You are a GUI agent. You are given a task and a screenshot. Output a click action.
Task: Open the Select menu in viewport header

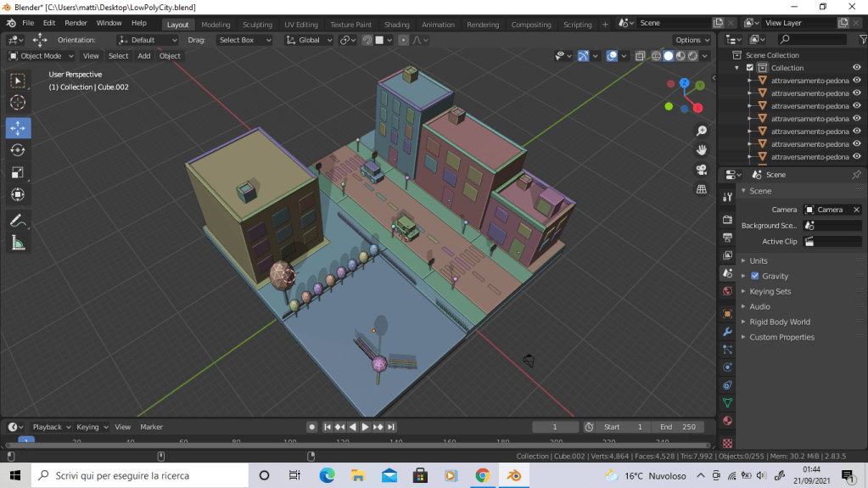click(x=118, y=56)
